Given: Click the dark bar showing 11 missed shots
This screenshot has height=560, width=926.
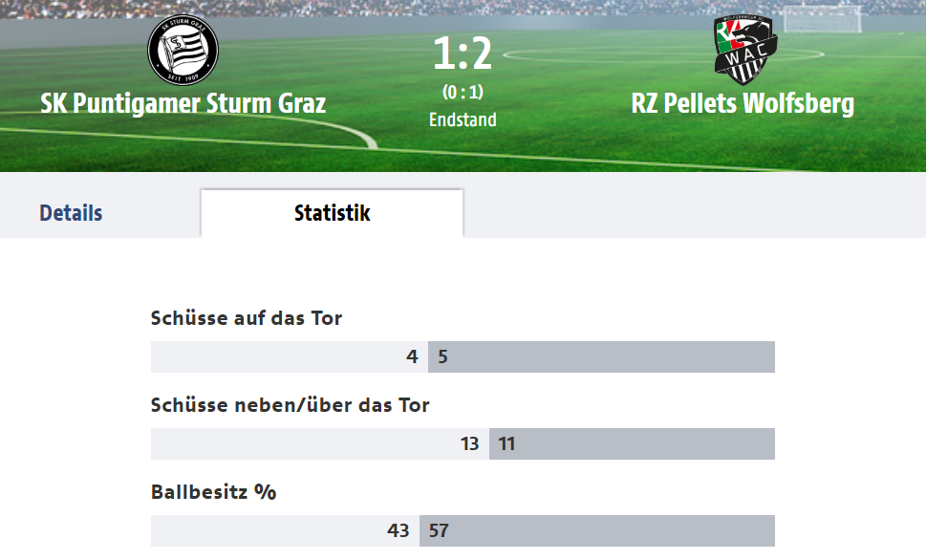Looking at the screenshot, I should click(x=632, y=444).
